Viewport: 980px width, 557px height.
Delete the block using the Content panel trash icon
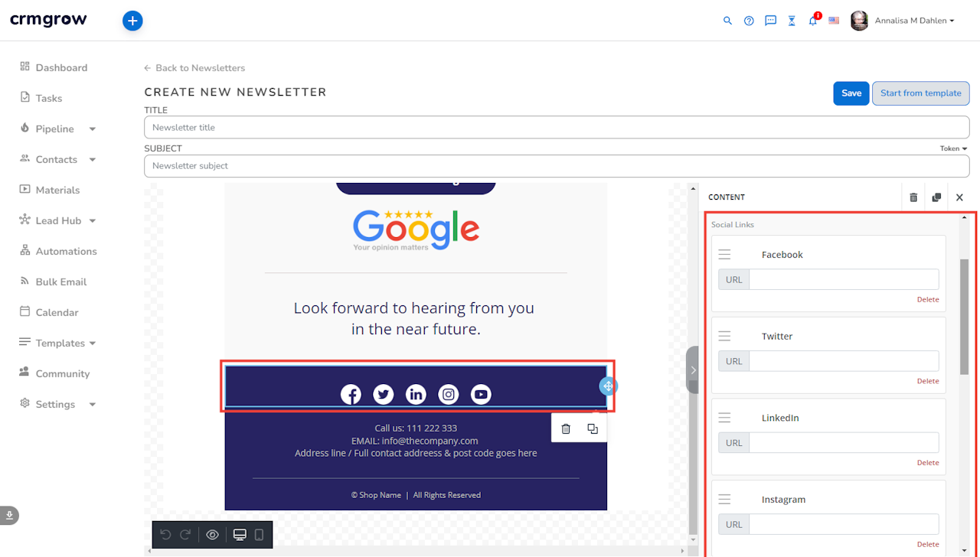pyautogui.click(x=913, y=197)
